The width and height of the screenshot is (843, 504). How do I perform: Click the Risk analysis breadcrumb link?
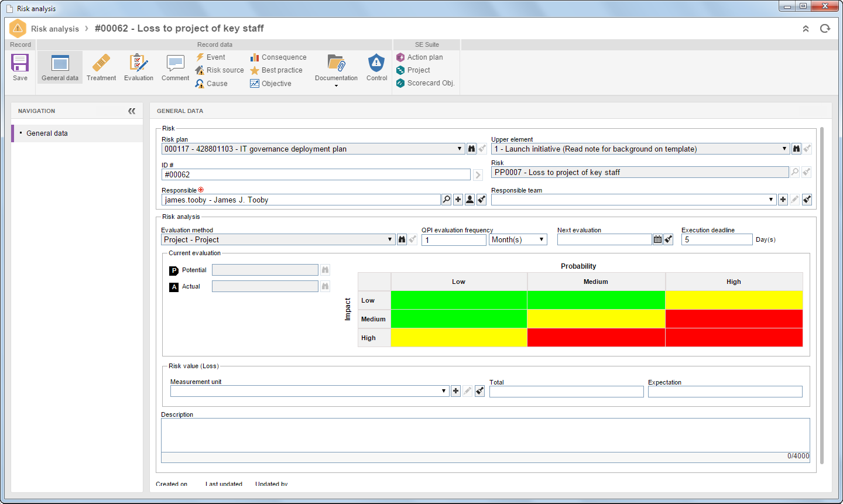tap(55, 29)
